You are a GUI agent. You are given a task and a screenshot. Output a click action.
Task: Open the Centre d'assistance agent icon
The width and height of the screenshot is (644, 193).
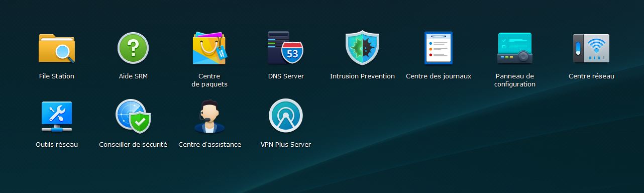coord(209,116)
